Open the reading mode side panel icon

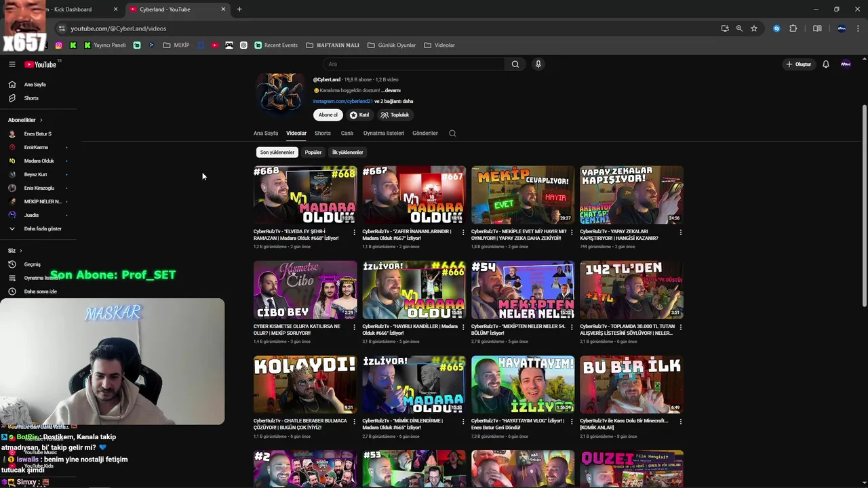pos(817,28)
